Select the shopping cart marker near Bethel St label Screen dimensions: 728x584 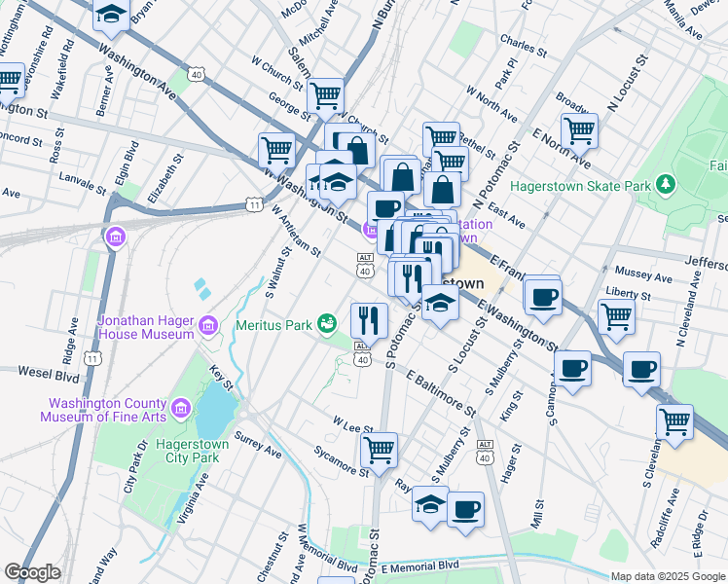pyautogui.click(x=442, y=138)
